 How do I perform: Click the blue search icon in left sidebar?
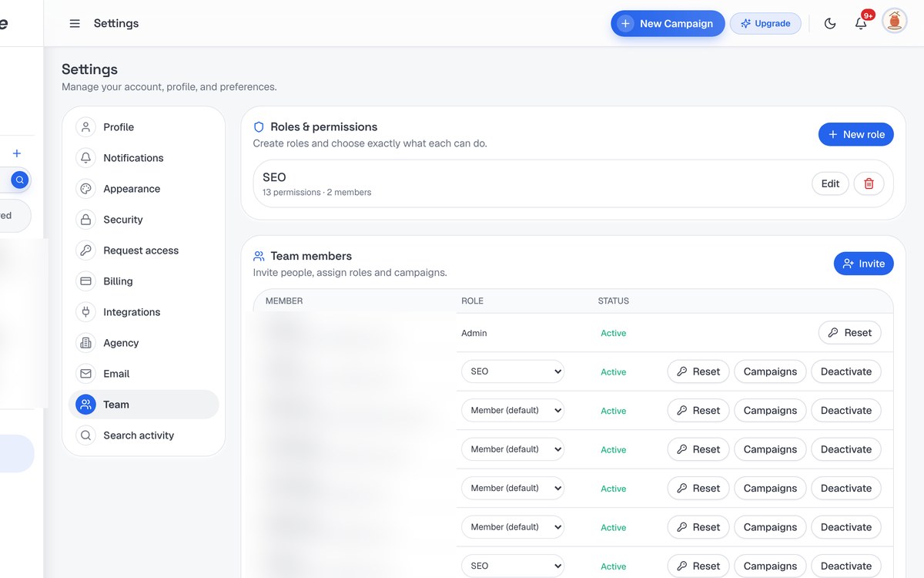[x=20, y=180]
